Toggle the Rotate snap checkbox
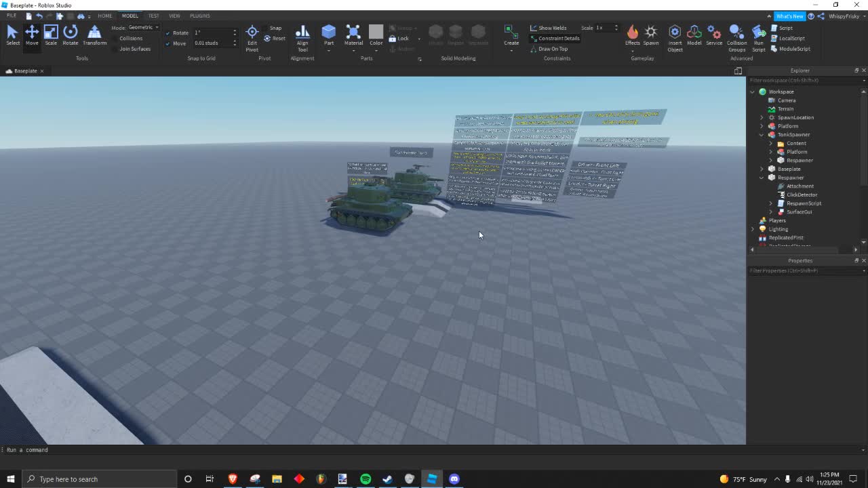The image size is (868, 488). coord(167,32)
